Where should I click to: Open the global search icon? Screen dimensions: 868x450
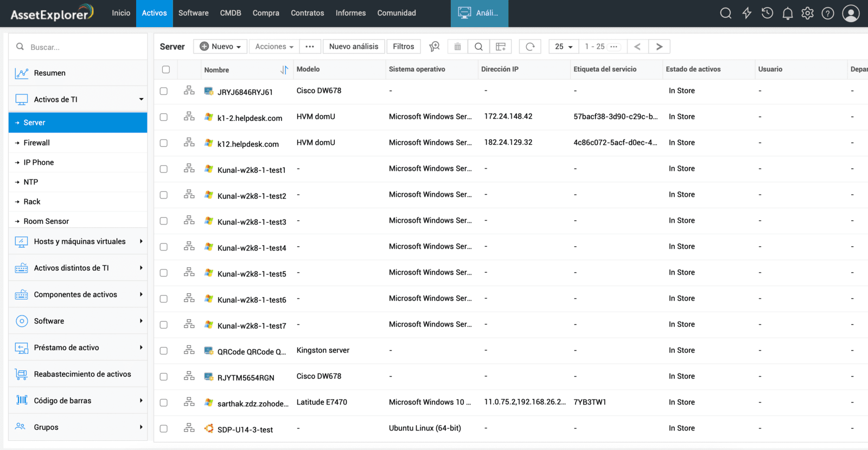tap(725, 14)
